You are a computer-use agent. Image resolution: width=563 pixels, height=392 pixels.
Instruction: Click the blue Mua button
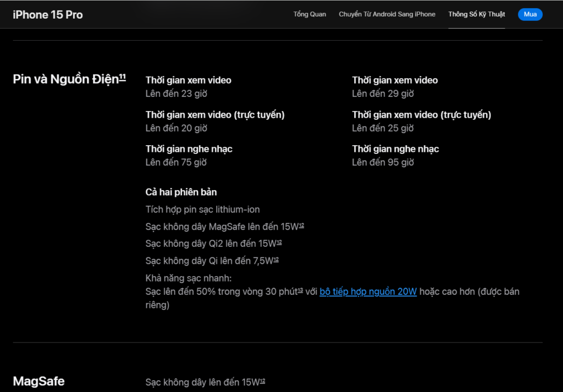(530, 14)
